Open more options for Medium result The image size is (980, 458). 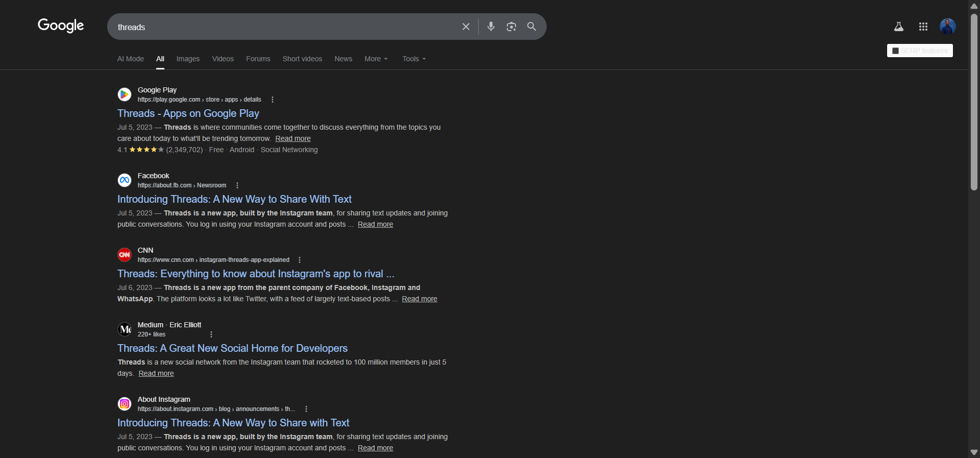(211, 334)
